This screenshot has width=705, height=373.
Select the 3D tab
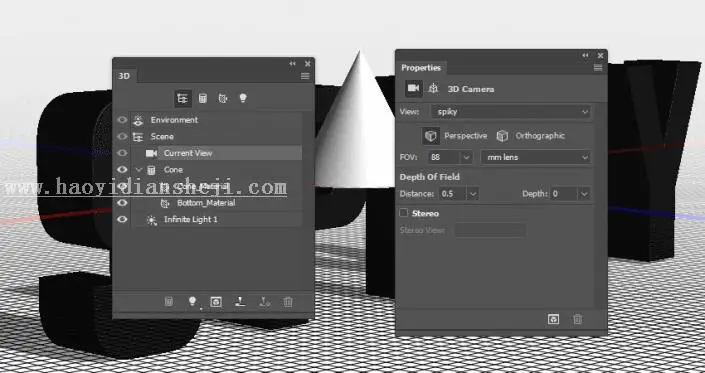tap(124, 76)
